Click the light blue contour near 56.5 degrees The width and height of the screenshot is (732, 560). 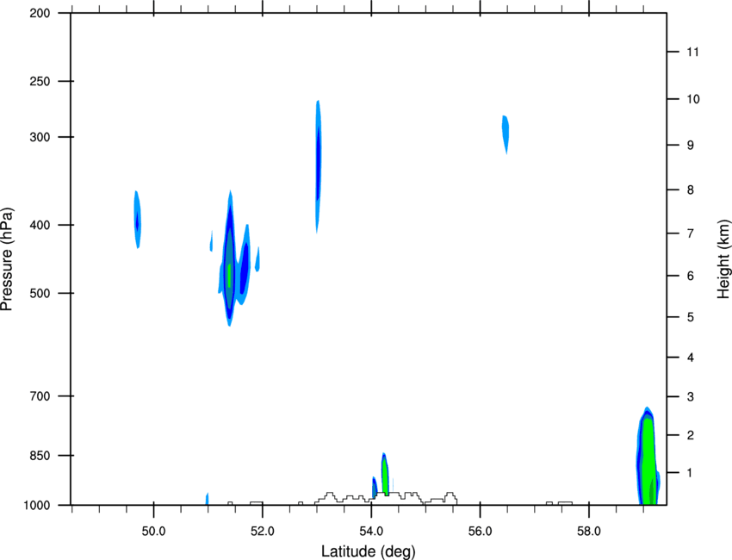click(x=506, y=134)
